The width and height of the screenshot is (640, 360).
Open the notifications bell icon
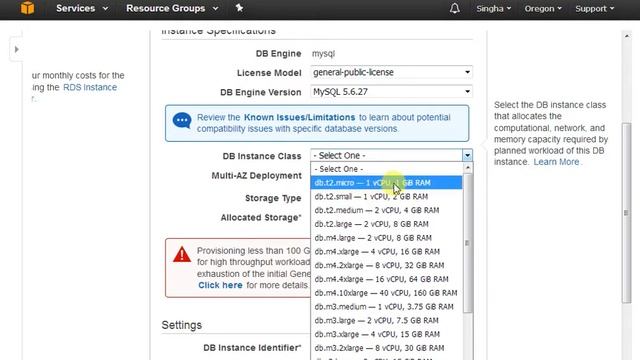[x=455, y=8]
